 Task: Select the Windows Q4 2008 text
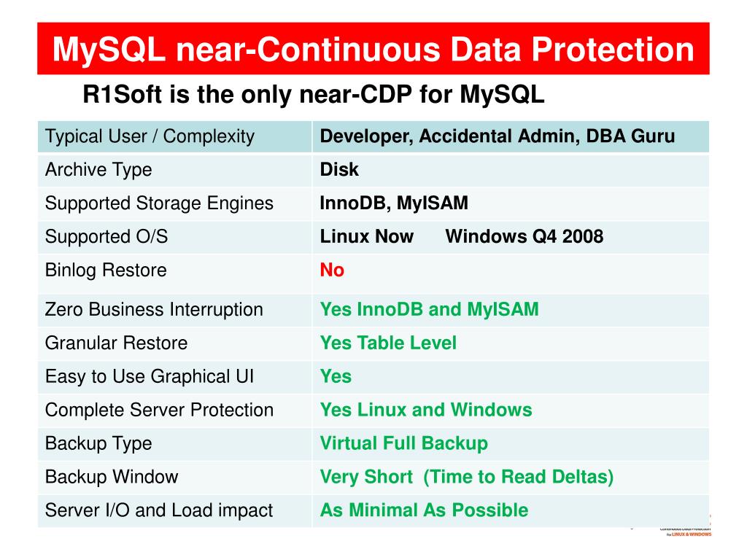(524, 237)
